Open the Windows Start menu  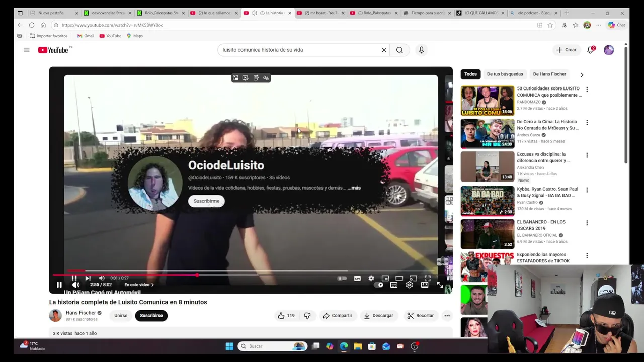229,346
